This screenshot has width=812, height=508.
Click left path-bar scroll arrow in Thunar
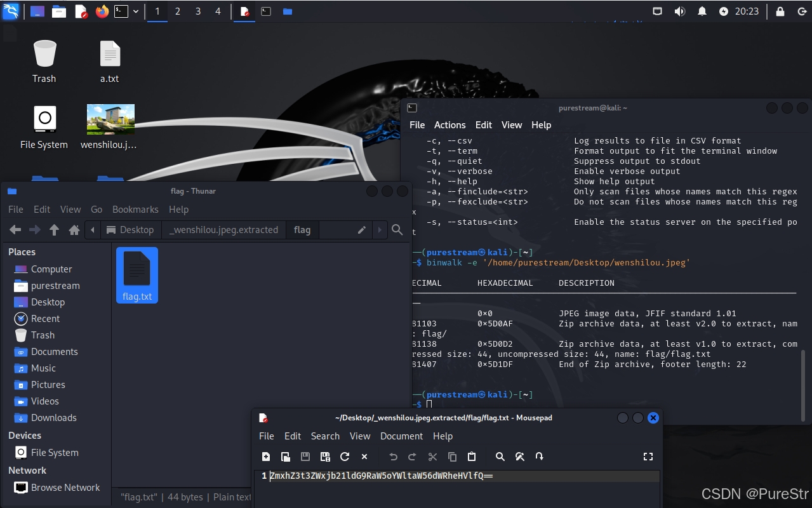93,230
